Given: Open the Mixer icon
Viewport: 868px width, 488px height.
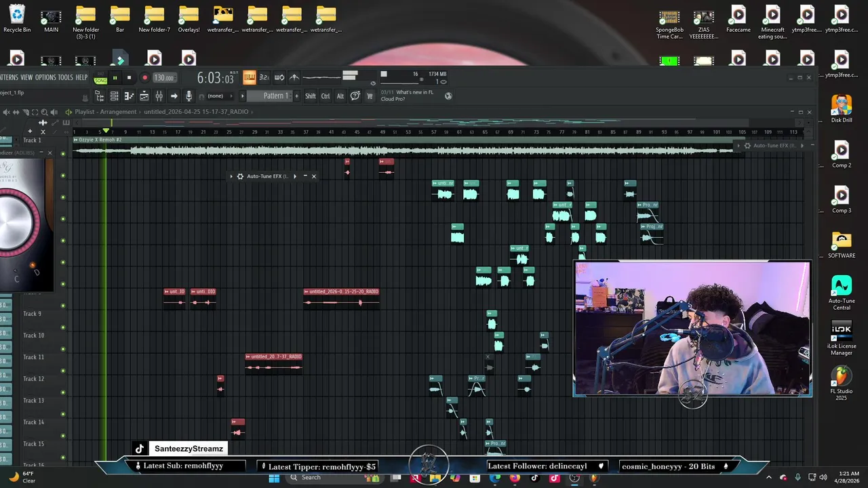Looking at the screenshot, I should [159, 96].
